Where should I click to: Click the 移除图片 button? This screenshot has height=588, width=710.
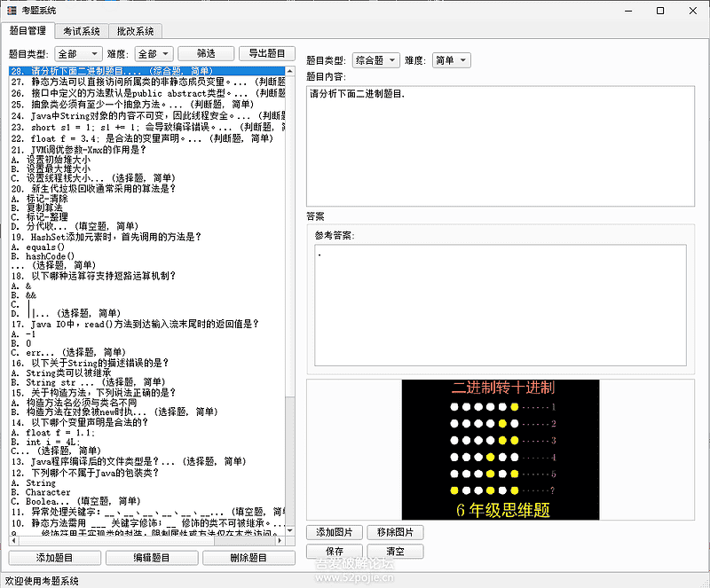click(395, 532)
